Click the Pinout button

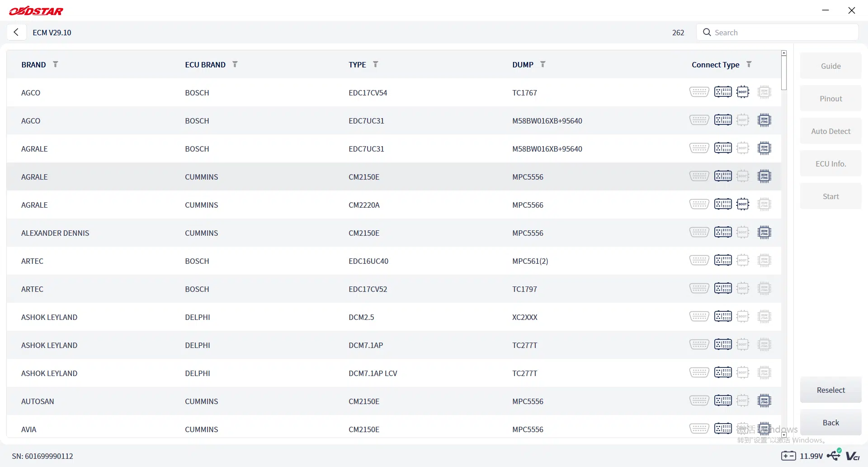point(831,99)
